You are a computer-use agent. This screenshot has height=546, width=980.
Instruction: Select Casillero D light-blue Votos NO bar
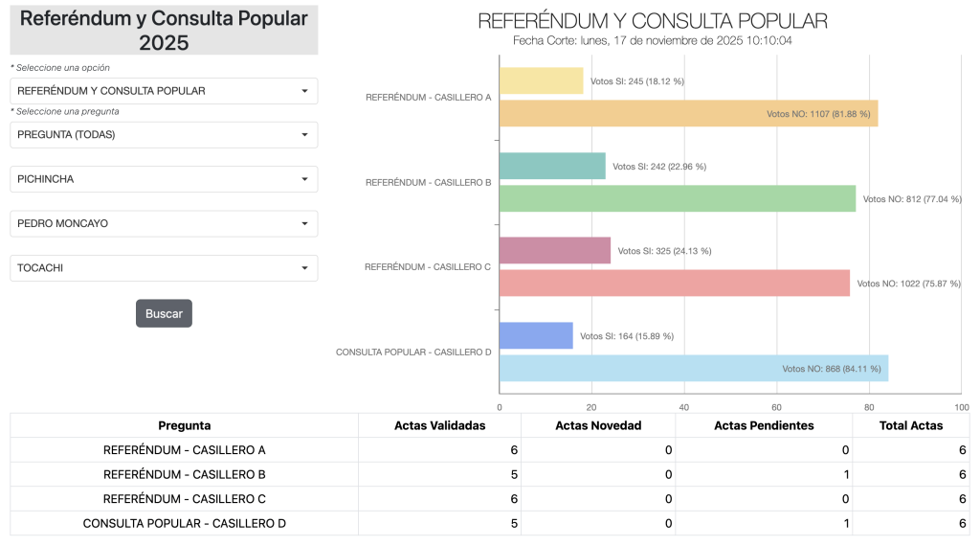pyautogui.click(x=694, y=368)
